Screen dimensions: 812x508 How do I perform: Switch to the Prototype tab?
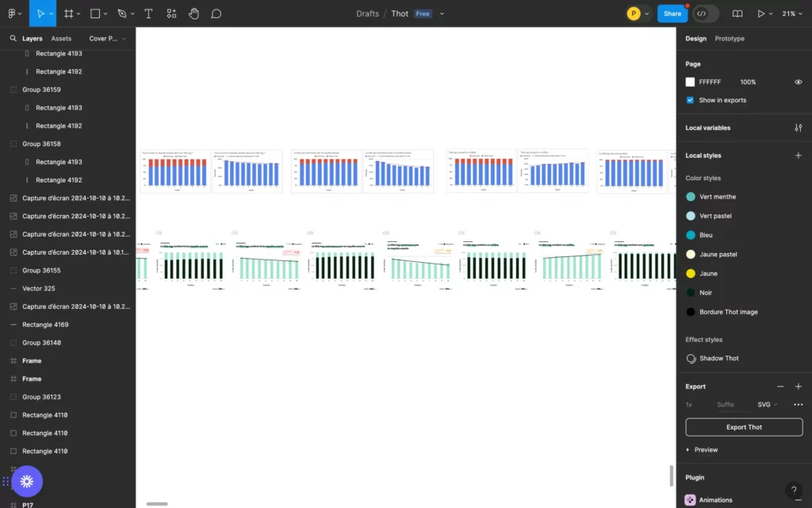coord(730,38)
